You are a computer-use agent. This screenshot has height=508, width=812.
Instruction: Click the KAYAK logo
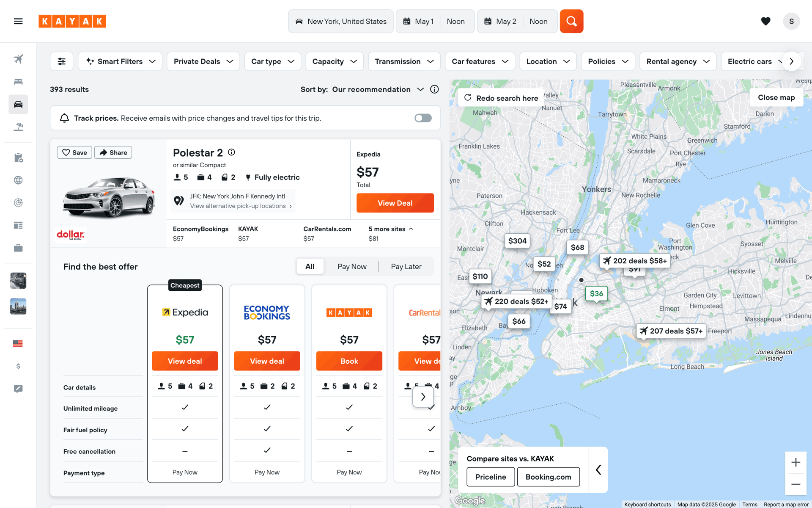[x=72, y=21]
